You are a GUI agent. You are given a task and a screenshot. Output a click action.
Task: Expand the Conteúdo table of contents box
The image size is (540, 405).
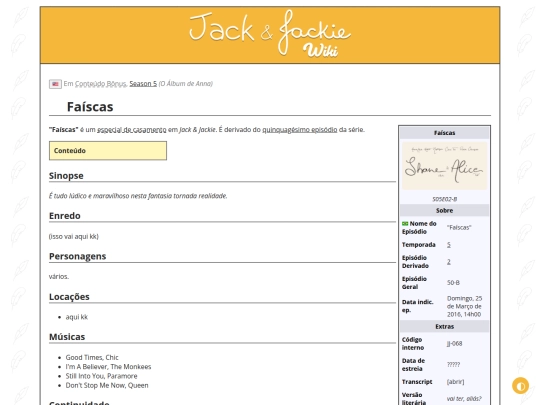pyautogui.click(x=108, y=150)
